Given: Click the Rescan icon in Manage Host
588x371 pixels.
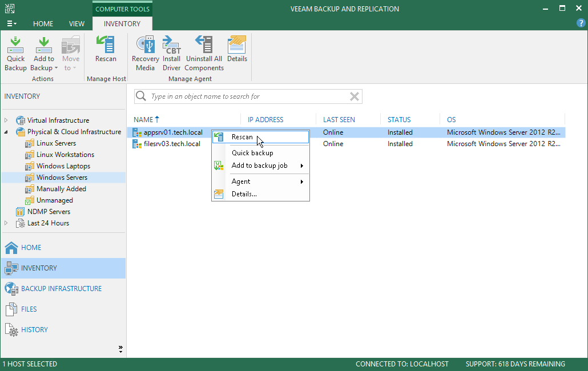Looking at the screenshot, I should pyautogui.click(x=106, y=45).
